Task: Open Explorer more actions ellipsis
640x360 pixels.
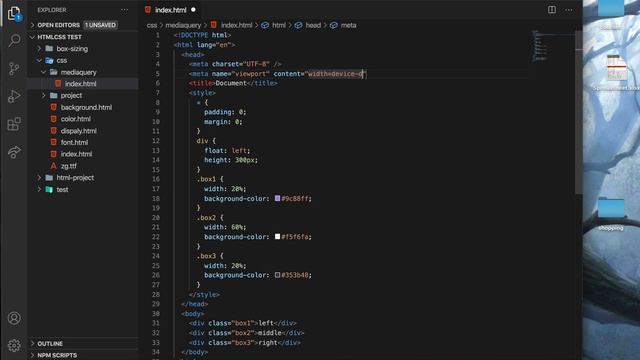Action: coord(124,10)
